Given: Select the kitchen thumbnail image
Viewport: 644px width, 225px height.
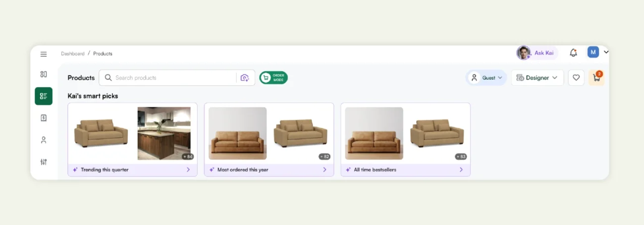Looking at the screenshot, I should coord(164,133).
